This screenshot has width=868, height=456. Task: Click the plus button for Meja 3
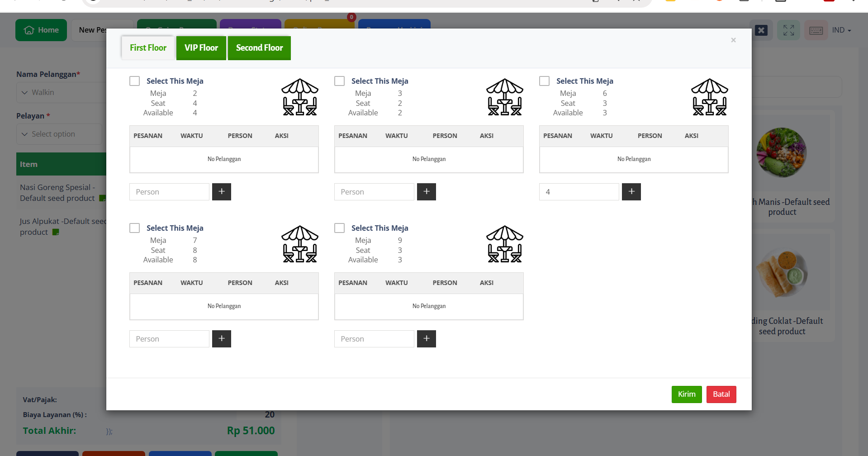coord(426,192)
